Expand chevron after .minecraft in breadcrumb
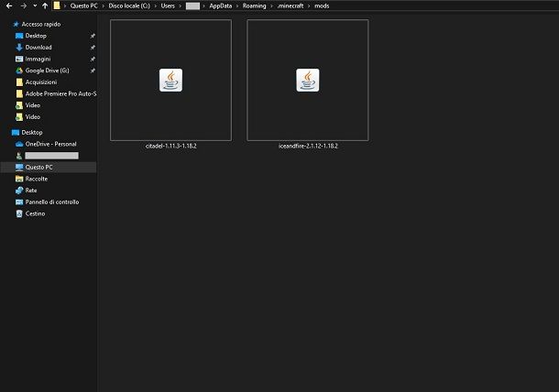This screenshot has width=559, height=392. tap(309, 6)
